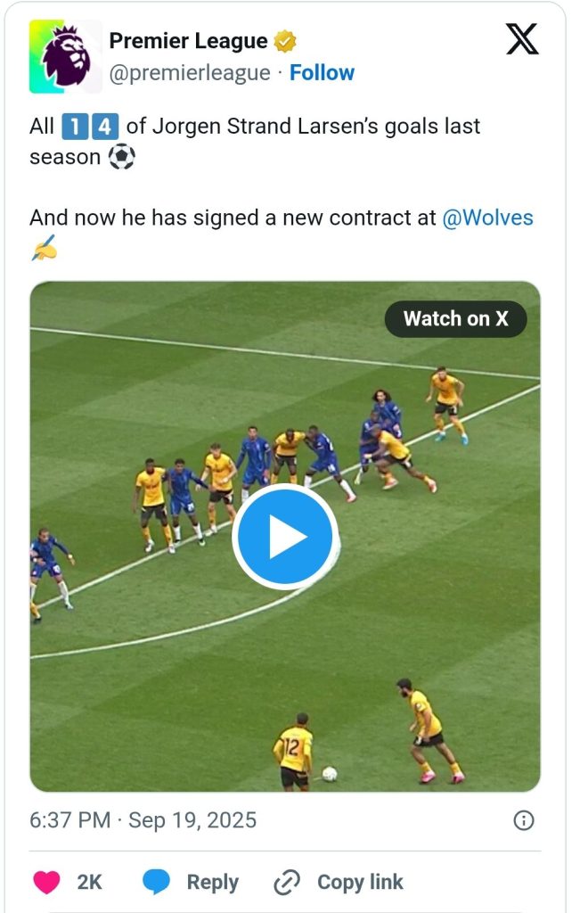Open the 6:37 PM Sep 19, 2025 timestamp
Image resolution: width=588 pixels, height=913 pixels.
pos(143,820)
